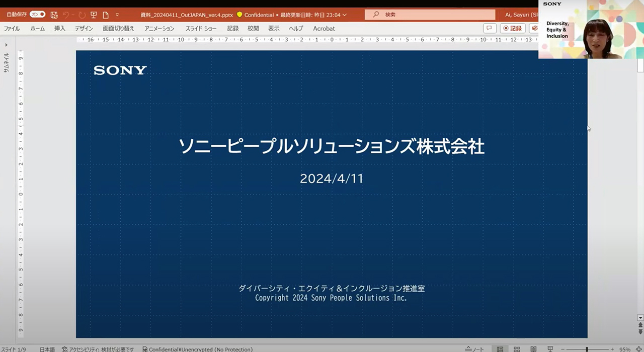The height and width of the screenshot is (352, 644).
Task: Click the next slide double-arrow button
Action: [640, 332]
